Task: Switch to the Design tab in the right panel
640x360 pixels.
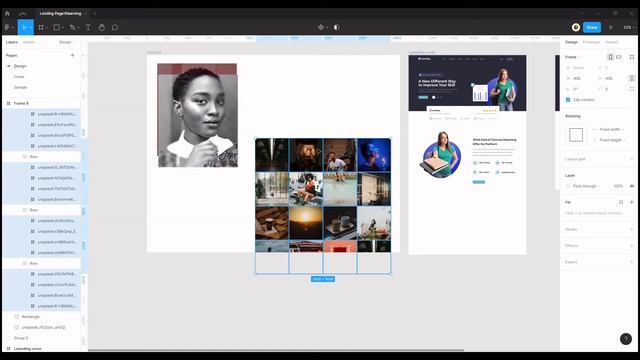Action: point(571,42)
